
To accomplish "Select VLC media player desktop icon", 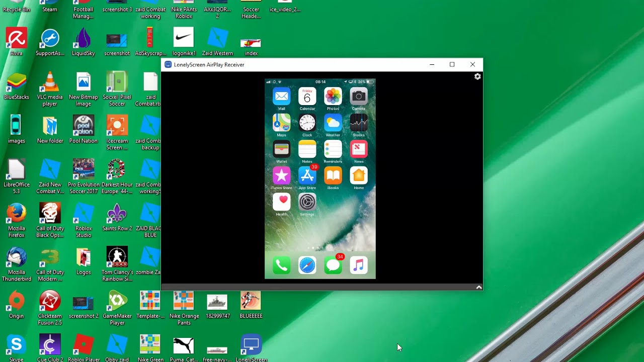I will click(x=50, y=89).
